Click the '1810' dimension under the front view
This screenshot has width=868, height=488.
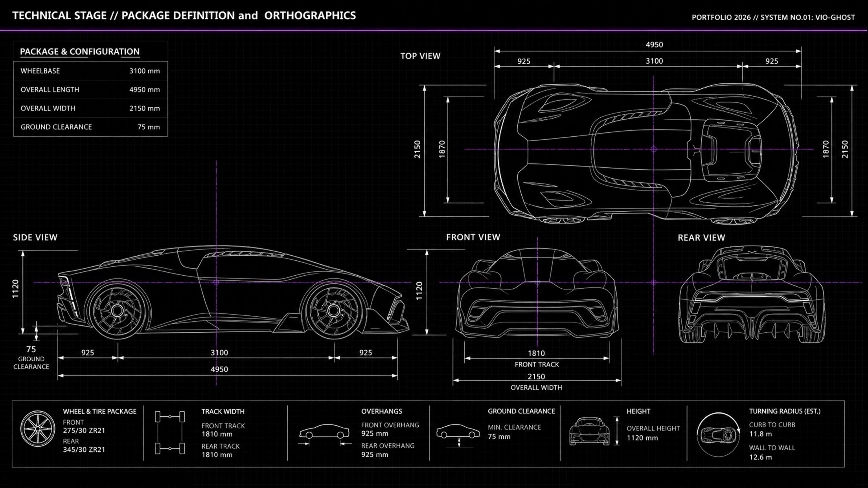coord(536,353)
